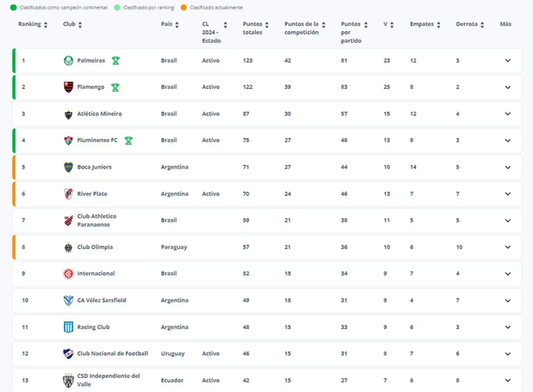Open Club Nacional de Football link
The height and width of the screenshot is (392, 533).
113,354
